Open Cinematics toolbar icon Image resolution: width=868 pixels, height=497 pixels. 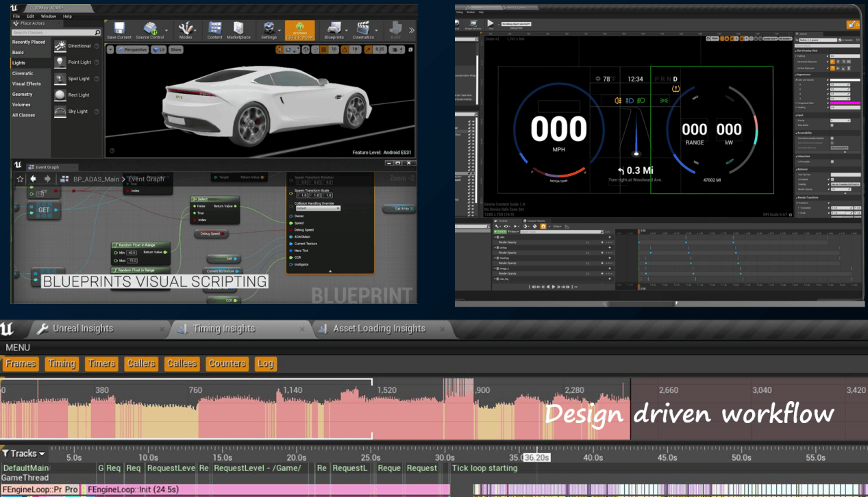coord(363,29)
